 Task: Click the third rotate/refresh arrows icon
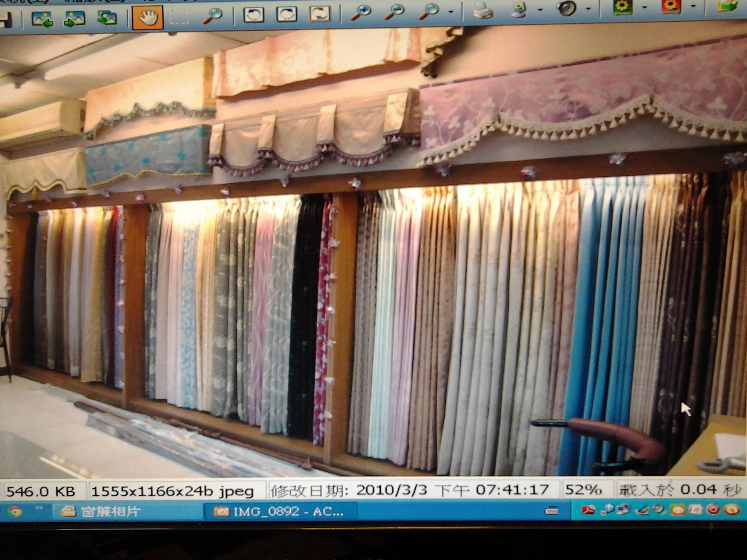[x=320, y=14]
